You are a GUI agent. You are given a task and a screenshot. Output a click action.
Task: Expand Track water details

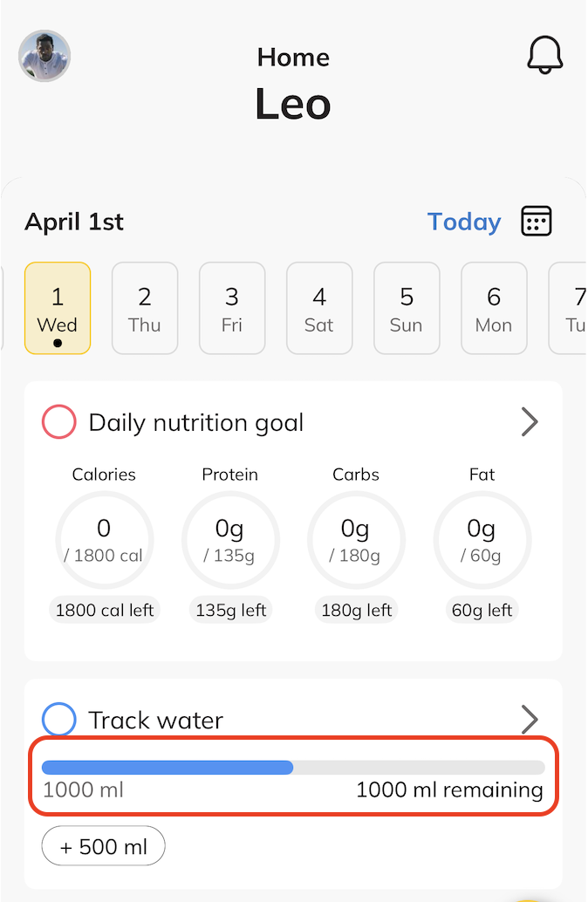530,720
